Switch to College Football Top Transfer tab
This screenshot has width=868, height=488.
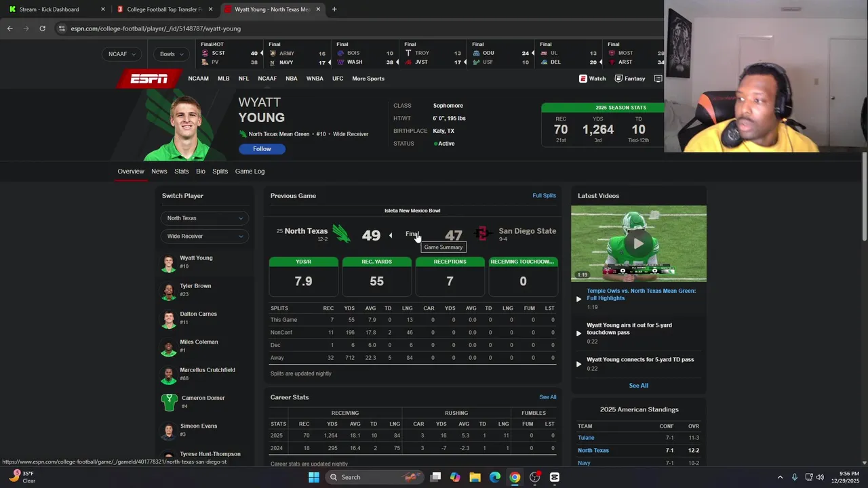[164, 9]
